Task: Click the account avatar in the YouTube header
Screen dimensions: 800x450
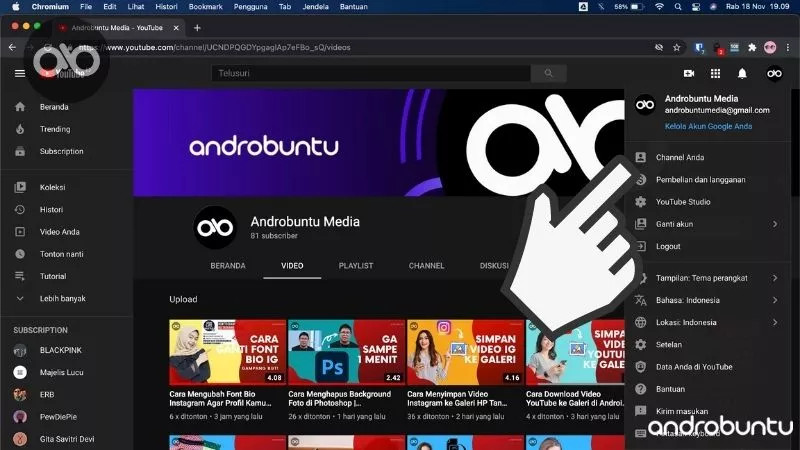Action: [774, 73]
